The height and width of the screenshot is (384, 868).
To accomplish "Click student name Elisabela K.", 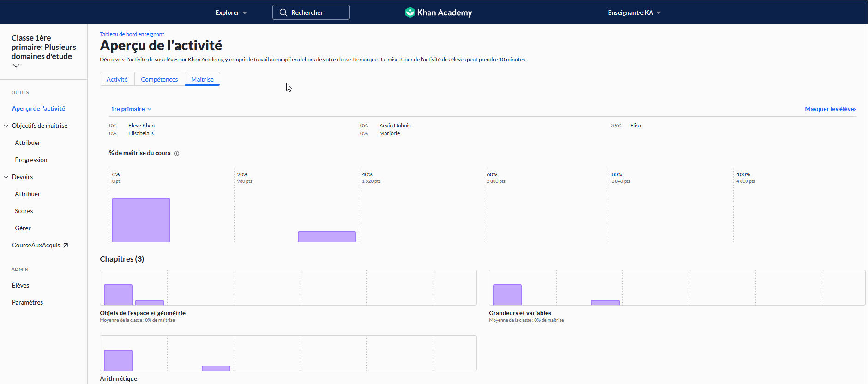I will coord(142,133).
